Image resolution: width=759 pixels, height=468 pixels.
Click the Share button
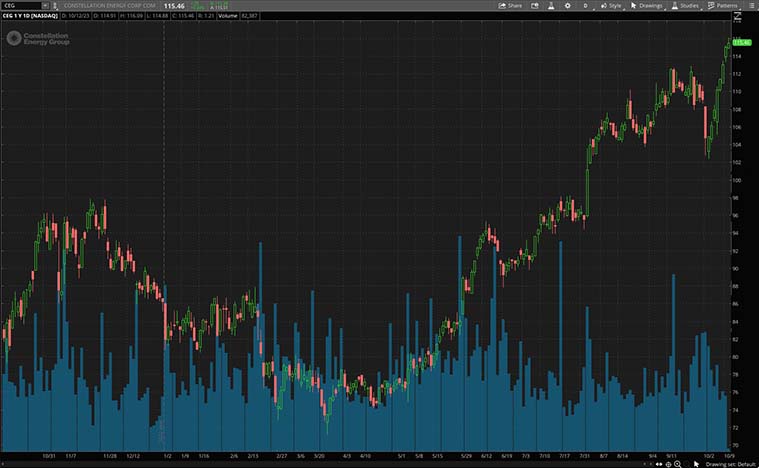[510, 6]
